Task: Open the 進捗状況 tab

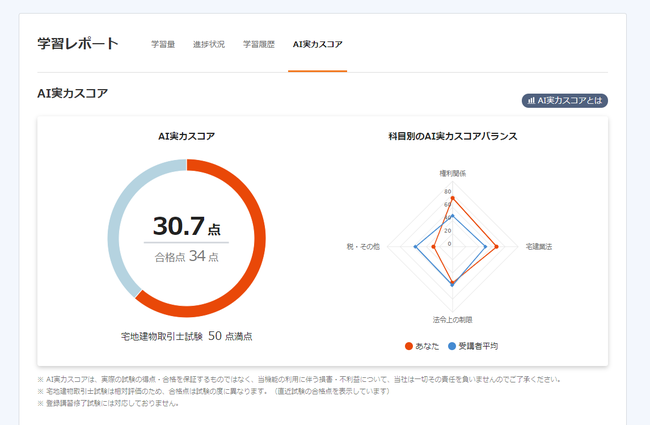Action: [209, 45]
